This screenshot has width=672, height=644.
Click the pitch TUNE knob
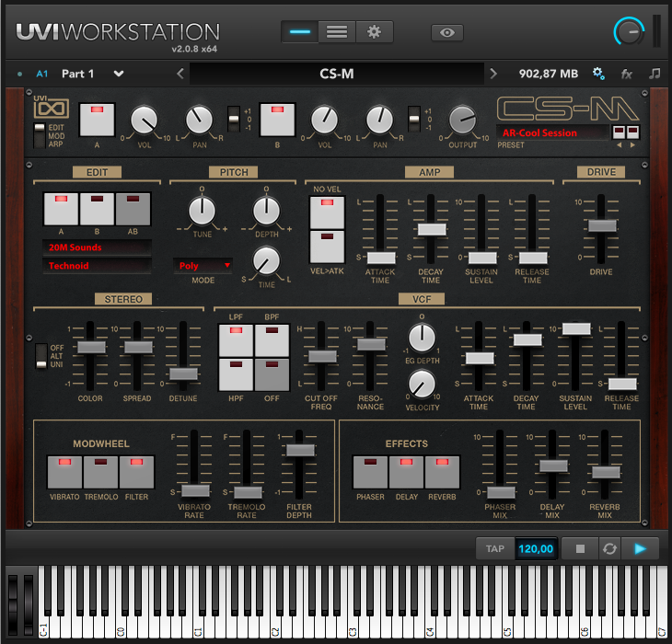pos(202,211)
